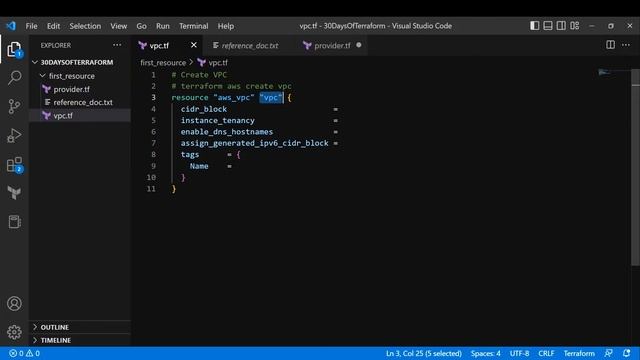Collapse the 30DAYSOFTERRAFORM workspace section
Image resolution: width=640 pixels, height=360 pixels.
pyautogui.click(x=80, y=62)
